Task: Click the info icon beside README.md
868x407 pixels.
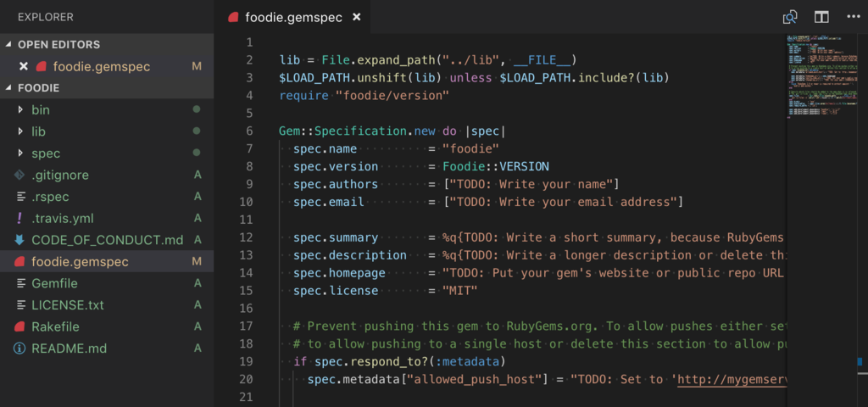Action: tap(20, 348)
